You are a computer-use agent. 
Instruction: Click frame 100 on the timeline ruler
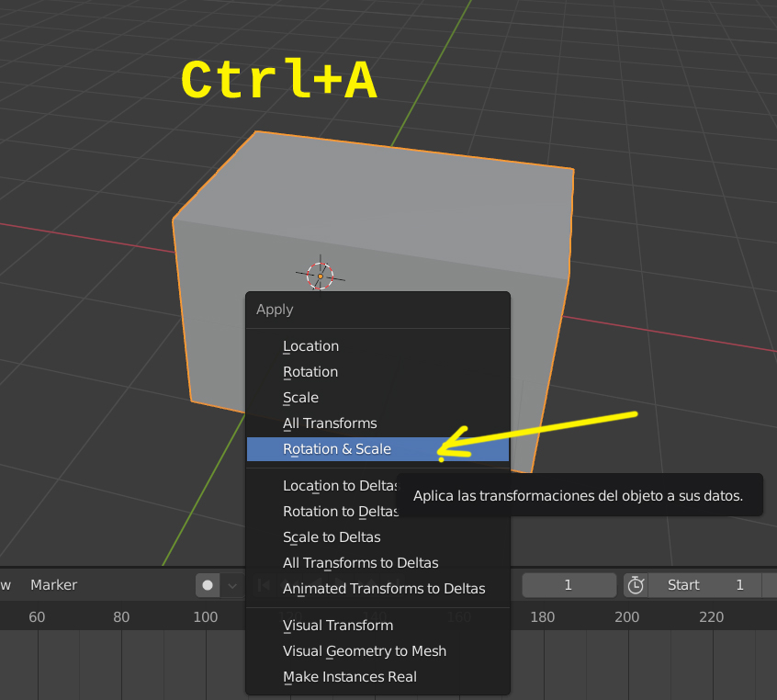click(206, 617)
